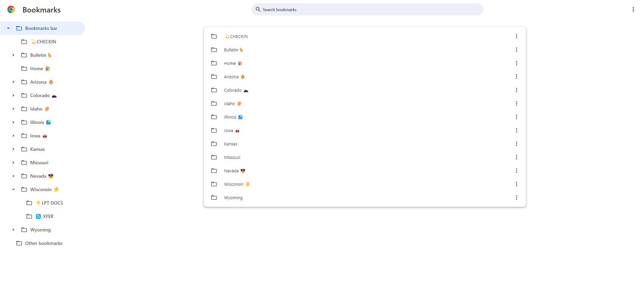Click the folder icon next to XFER
The width and height of the screenshot is (644, 306).
coord(29,216)
